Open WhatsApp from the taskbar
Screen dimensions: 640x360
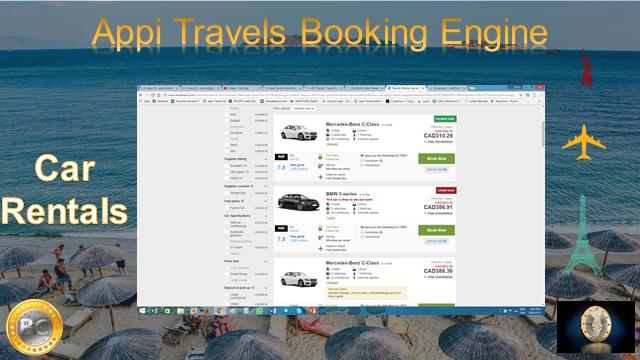click(260, 311)
